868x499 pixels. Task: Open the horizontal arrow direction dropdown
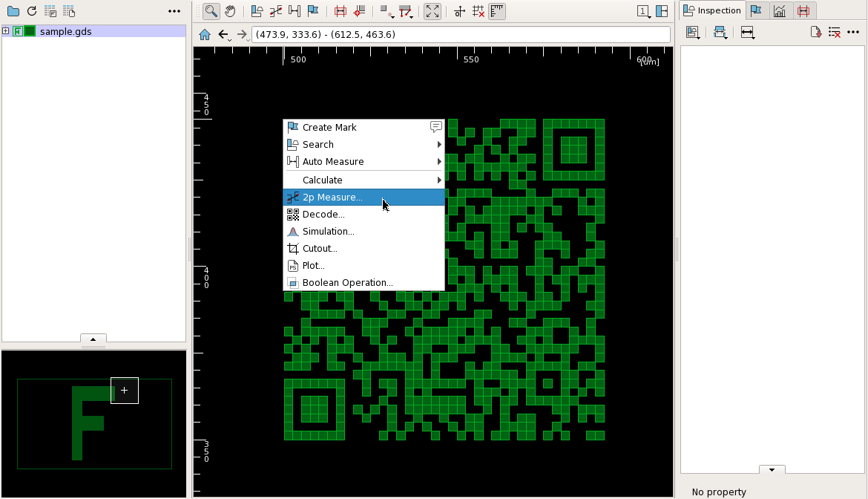(748, 32)
